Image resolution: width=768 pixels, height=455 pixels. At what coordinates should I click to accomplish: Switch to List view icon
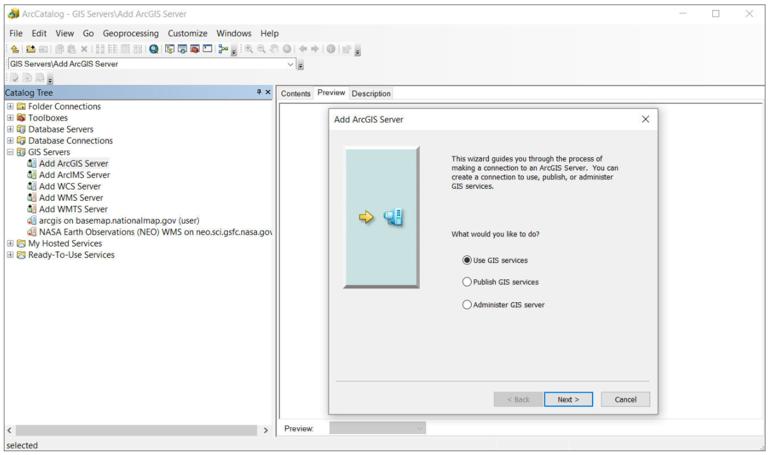112,49
